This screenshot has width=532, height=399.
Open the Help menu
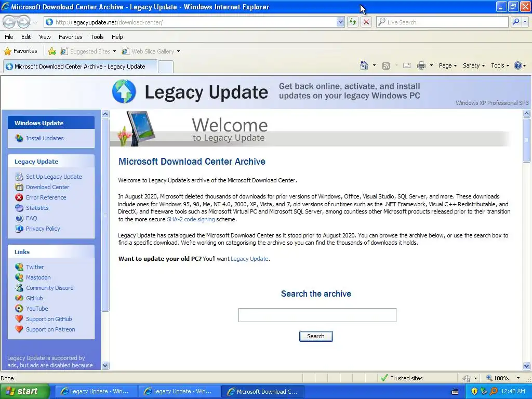click(x=117, y=37)
